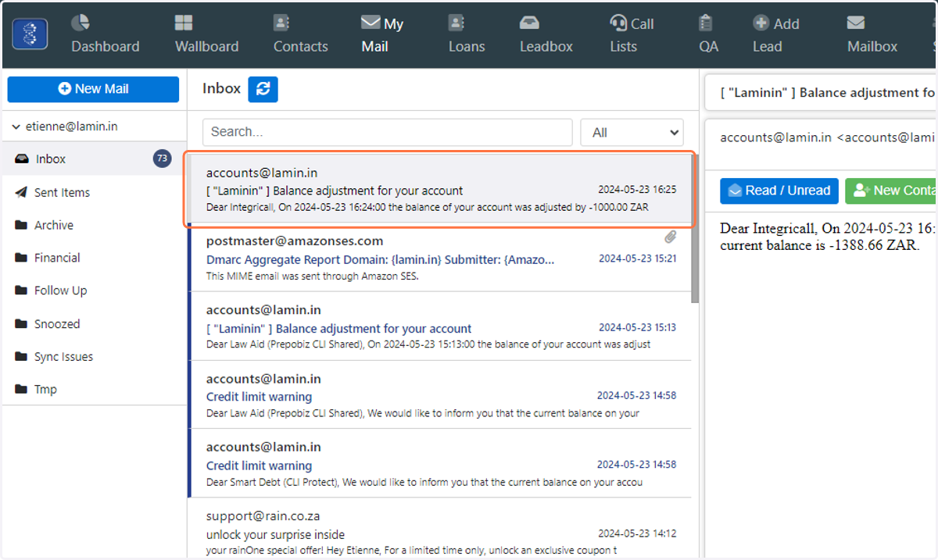938x560 pixels.
Task: Open Call Lists
Action: coord(632,34)
